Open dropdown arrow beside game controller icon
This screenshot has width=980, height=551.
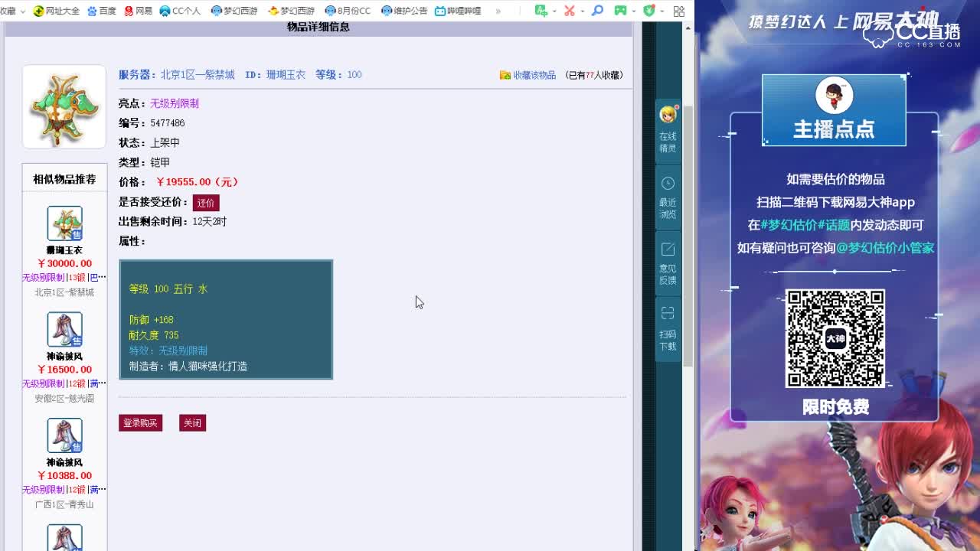click(633, 11)
